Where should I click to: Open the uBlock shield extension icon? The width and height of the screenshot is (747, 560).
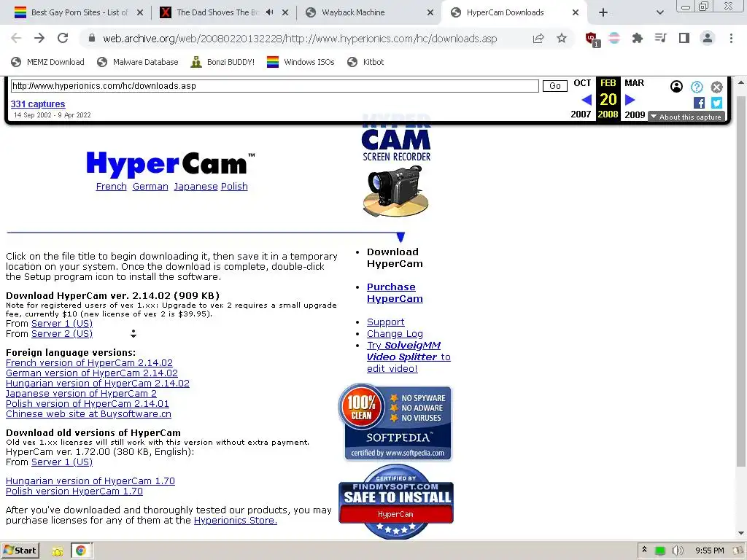[592, 39]
